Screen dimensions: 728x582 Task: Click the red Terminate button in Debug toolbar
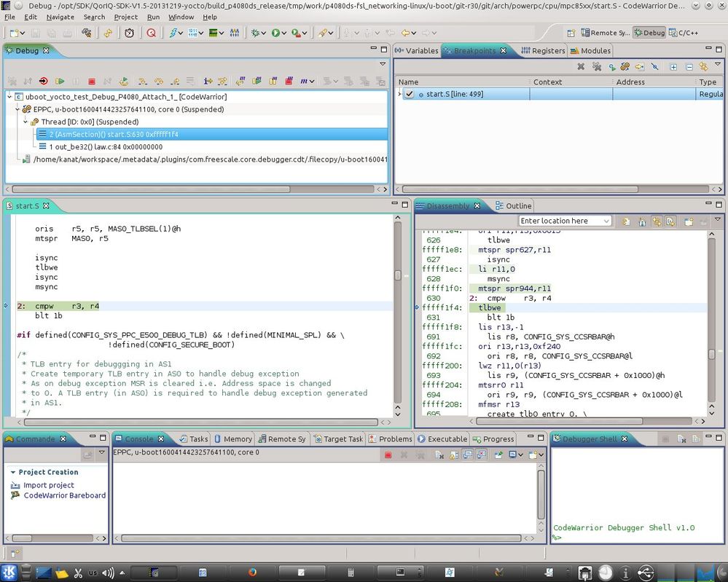tap(92, 82)
